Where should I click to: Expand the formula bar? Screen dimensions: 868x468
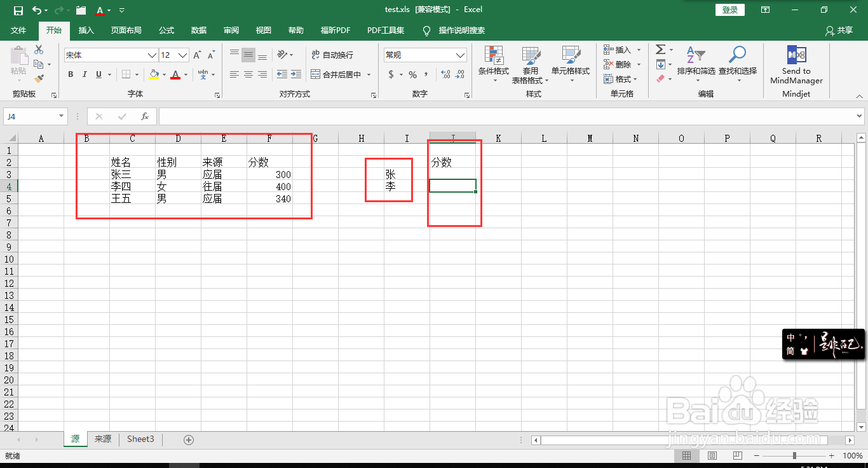tap(860, 116)
